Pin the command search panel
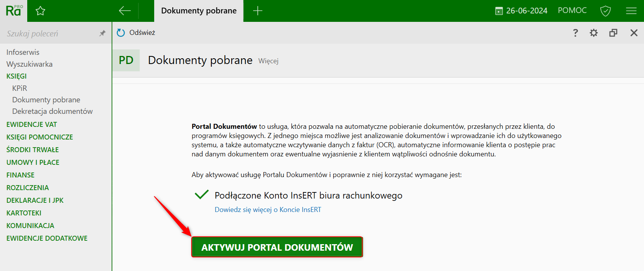The image size is (644, 271). tap(102, 33)
